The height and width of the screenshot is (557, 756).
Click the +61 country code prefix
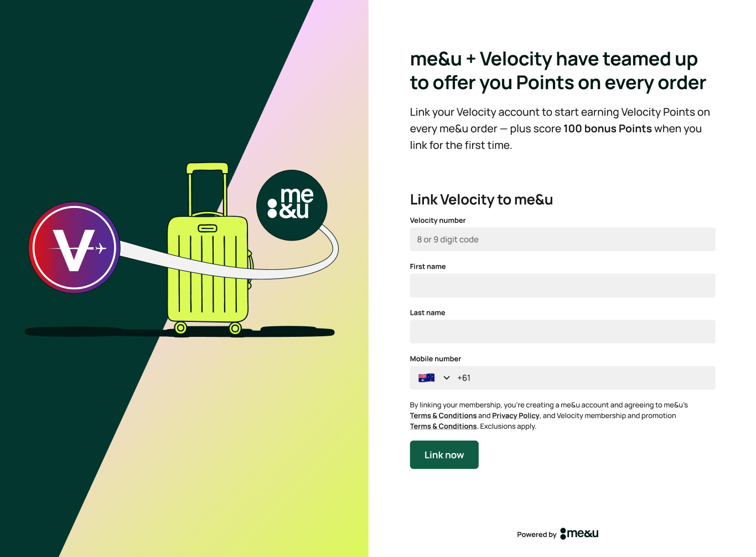(464, 378)
